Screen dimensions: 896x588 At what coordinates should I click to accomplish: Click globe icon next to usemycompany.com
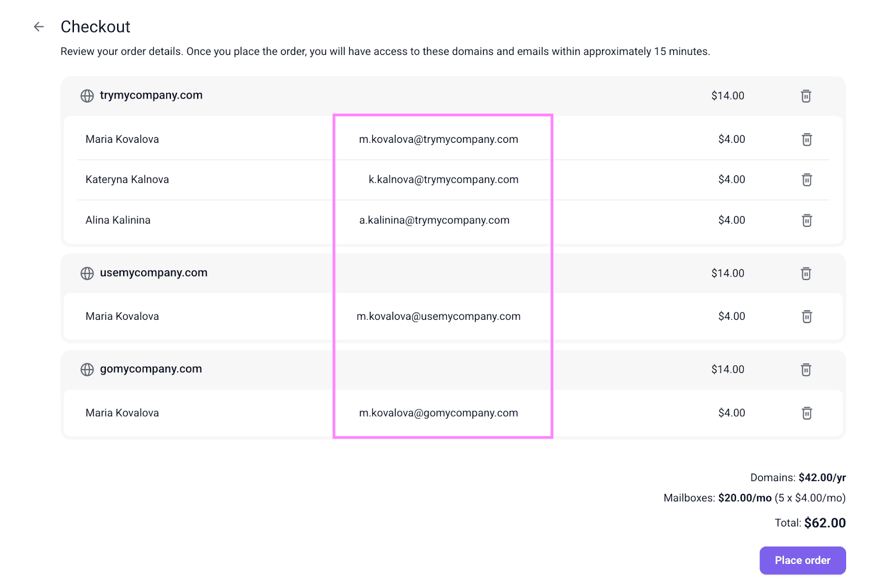(87, 273)
